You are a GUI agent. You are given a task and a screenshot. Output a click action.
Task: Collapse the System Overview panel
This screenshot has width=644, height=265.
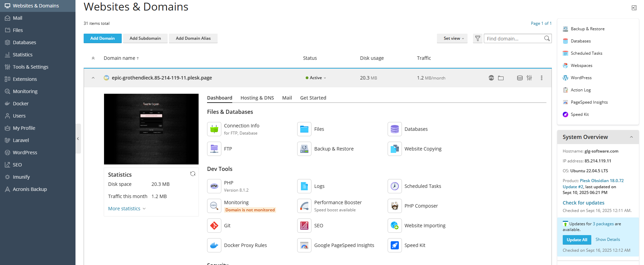[x=631, y=137]
